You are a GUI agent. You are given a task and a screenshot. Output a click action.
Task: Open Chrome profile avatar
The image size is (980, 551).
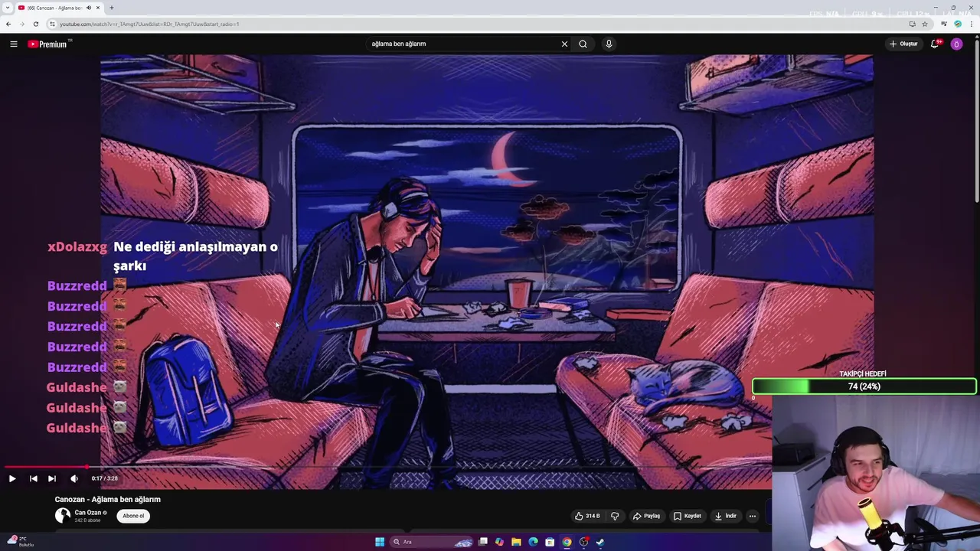[x=958, y=24]
